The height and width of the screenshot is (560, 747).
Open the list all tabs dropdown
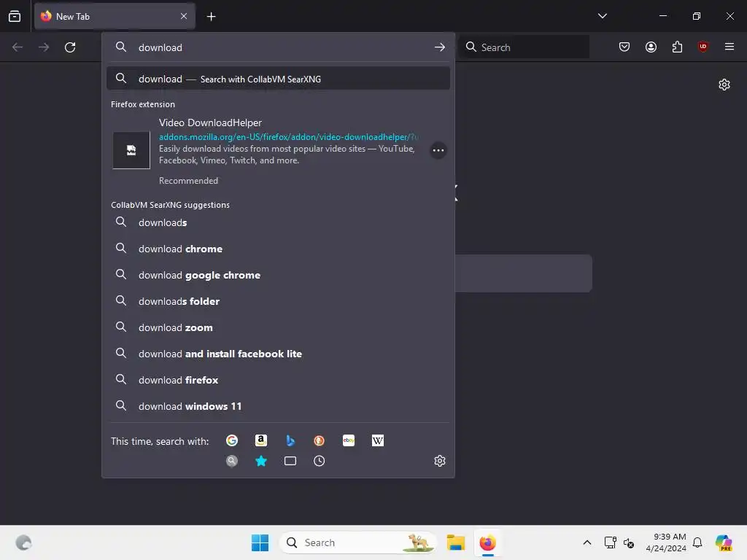point(602,16)
